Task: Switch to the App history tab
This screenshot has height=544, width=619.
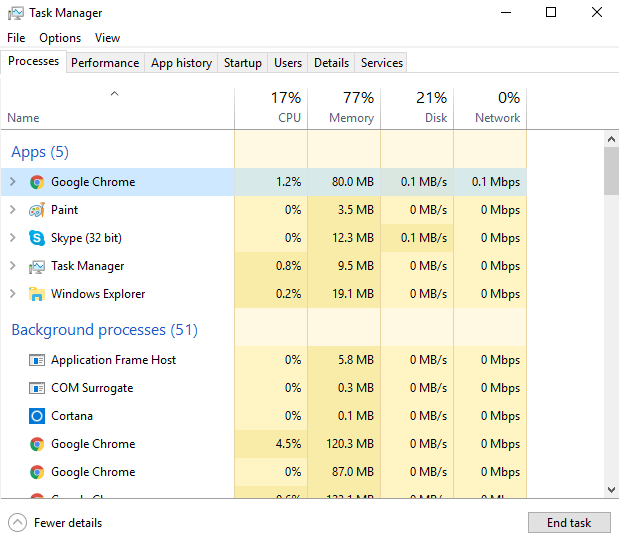Action: coord(181,63)
